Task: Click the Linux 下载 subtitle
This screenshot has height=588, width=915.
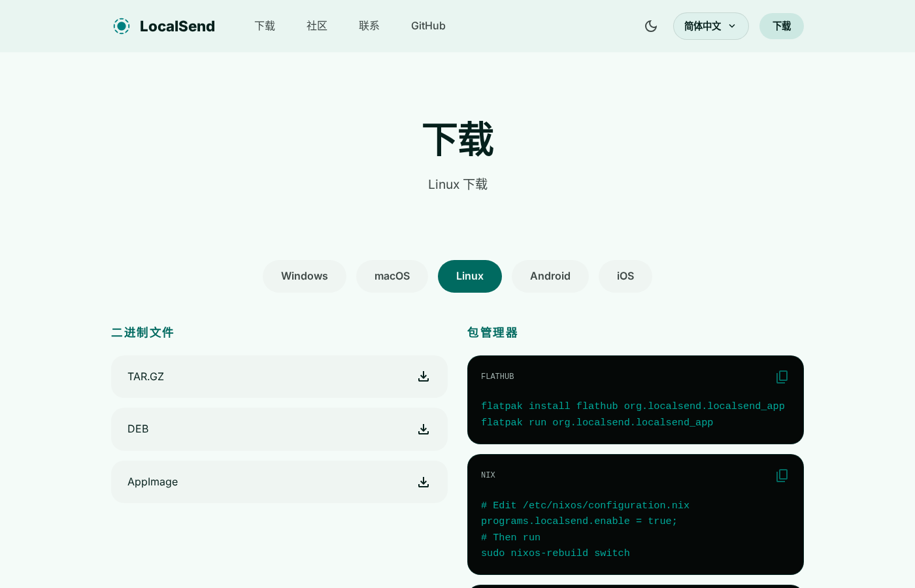Action: tap(457, 185)
